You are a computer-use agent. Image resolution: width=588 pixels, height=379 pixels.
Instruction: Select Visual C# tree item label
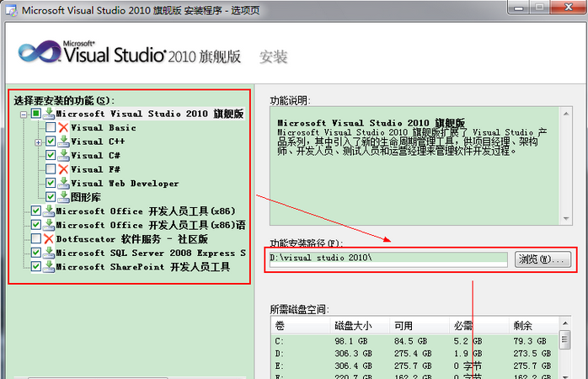click(96, 155)
